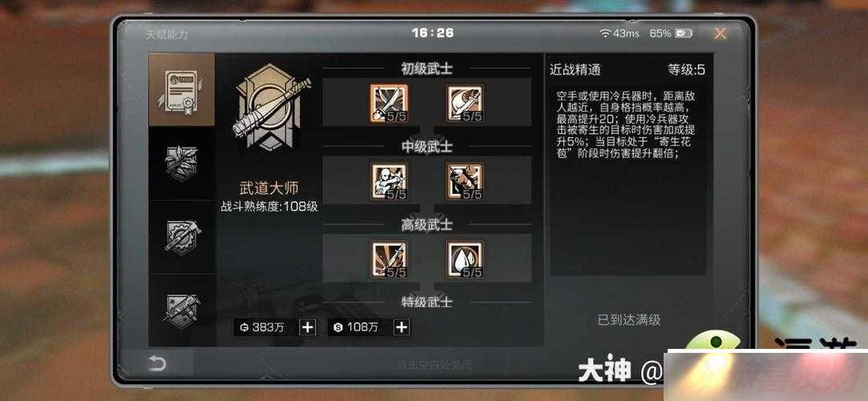The image size is (868, 401).
Task: Select the punching skill icon in 中级武士 row
Action: 465,181
